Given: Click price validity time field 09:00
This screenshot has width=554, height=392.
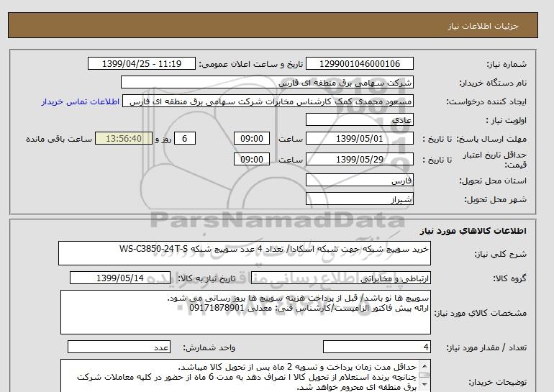Looking at the screenshot, I should click(252, 159).
